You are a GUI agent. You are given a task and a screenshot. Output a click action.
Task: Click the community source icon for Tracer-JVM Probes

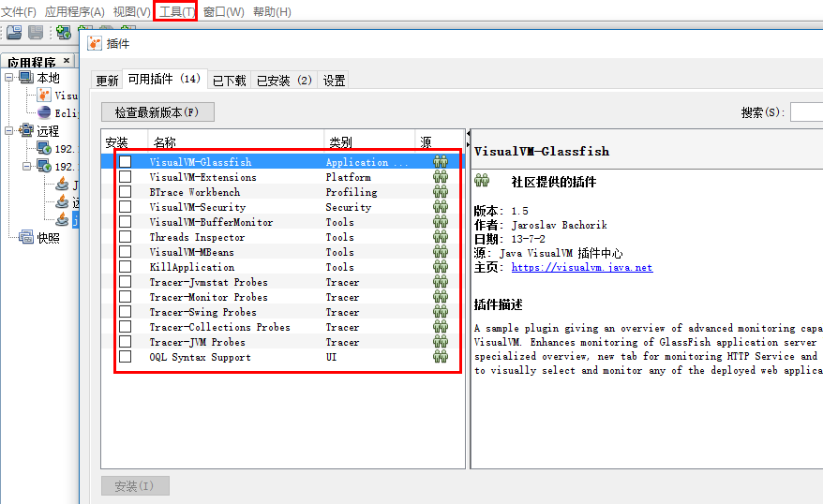(441, 342)
